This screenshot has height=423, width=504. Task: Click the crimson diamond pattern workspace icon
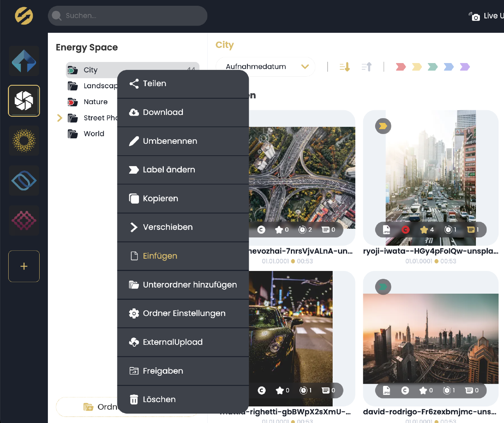click(24, 221)
